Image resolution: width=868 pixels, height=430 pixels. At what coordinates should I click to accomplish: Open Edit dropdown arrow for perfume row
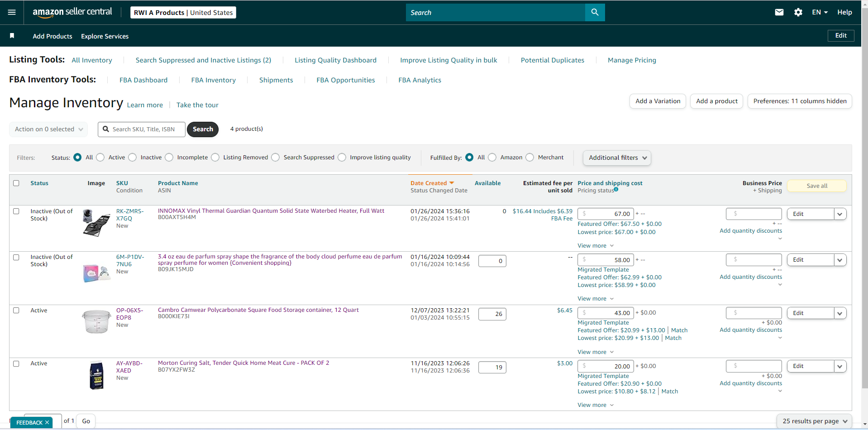[x=840, y=260]
